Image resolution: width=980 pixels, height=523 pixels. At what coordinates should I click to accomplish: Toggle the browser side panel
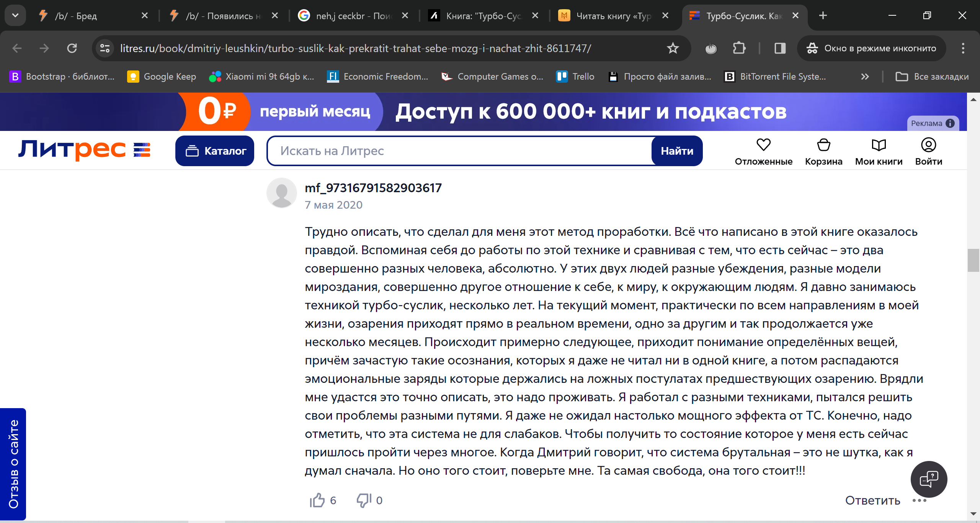click(x=780, y=48)
